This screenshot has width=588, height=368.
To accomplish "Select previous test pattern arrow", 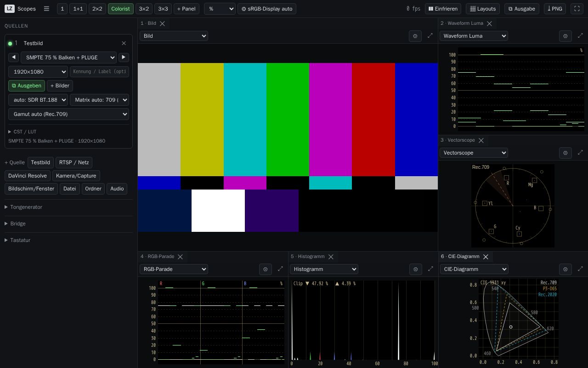I will (14, 57).
